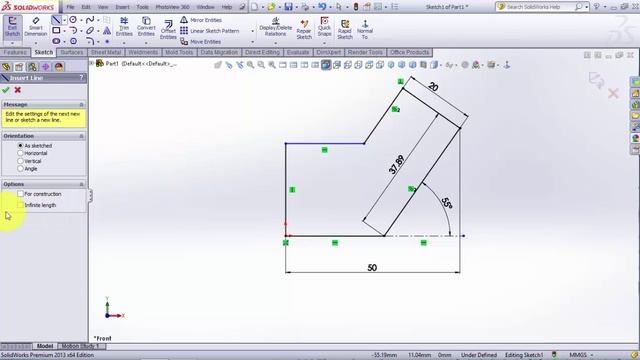Click the Editing Sketch1 status text
This screenshot has height=360, width=640.
(524, 355)
